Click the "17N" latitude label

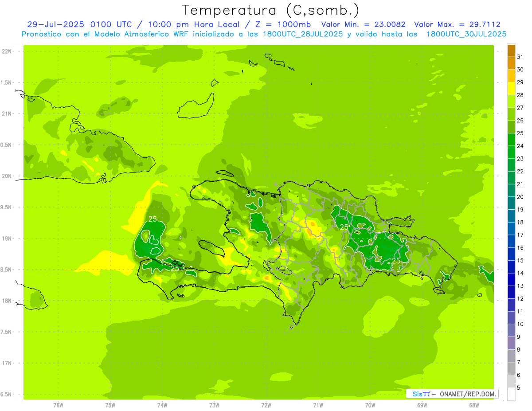(8, 363)
